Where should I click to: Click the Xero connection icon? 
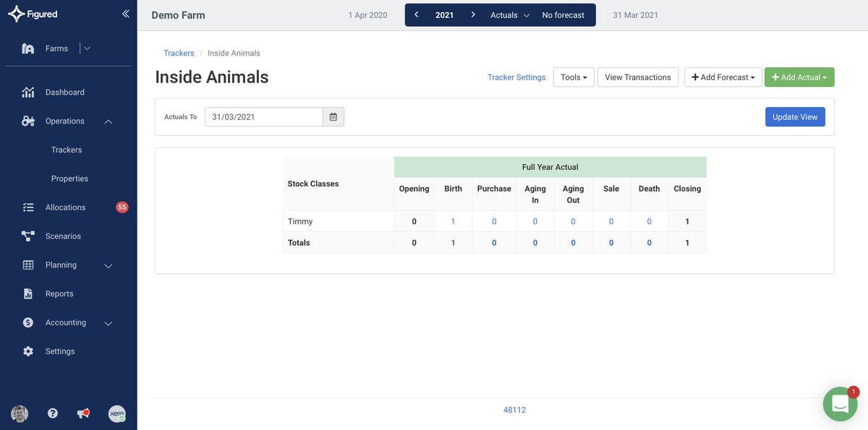pos(117,413)
